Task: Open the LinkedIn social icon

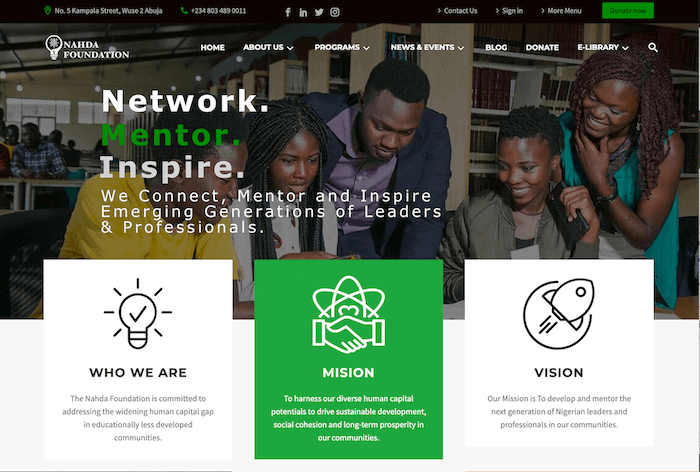Action: [x=303, y=12]
